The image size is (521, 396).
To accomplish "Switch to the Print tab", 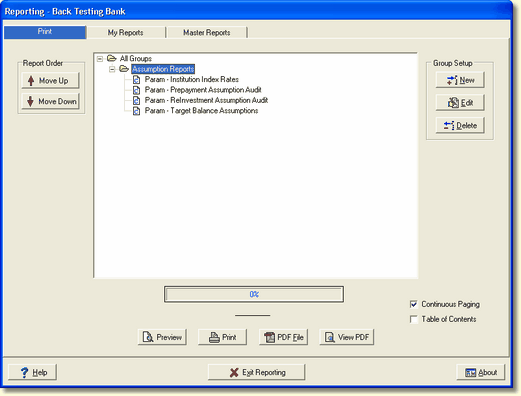I will [x=45, y=32].
